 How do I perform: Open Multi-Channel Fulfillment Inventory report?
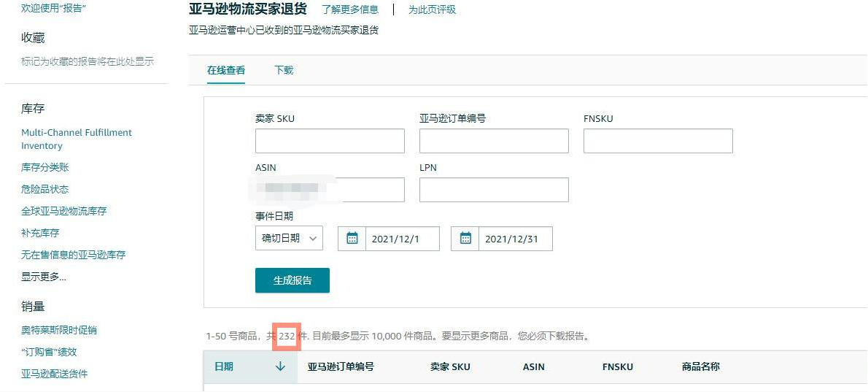(77, 139)
